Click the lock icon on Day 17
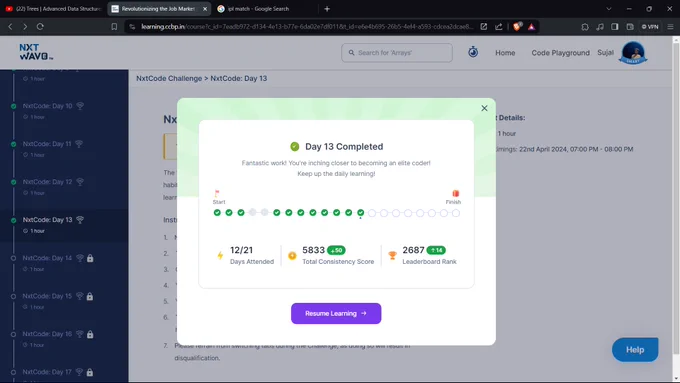This screenshot has height=383, width=680. click(x=90, y=372)
